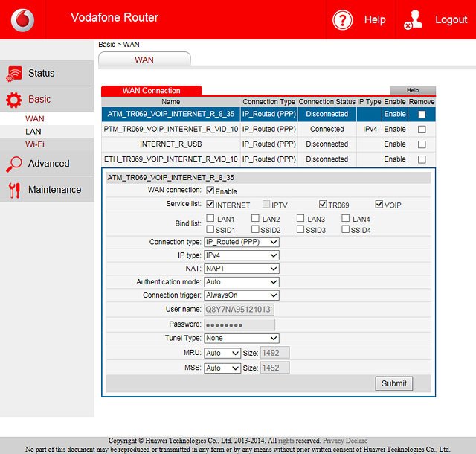Open Help via question mark icon
The width and height of the screenshot is (476, 454).
(343, 20)
